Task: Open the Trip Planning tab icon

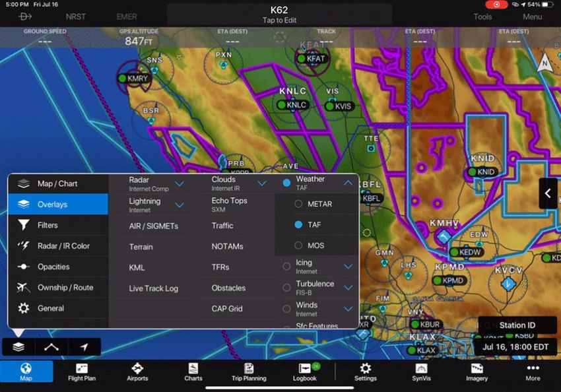Action: point(249,368)
